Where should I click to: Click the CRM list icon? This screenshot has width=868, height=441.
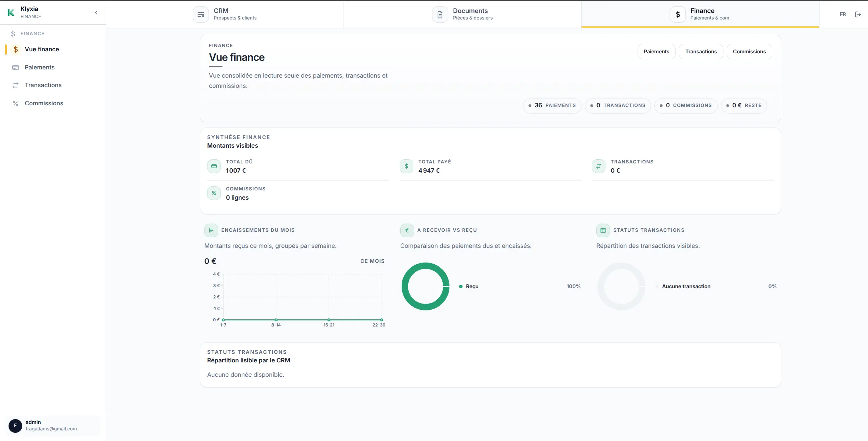201,15
